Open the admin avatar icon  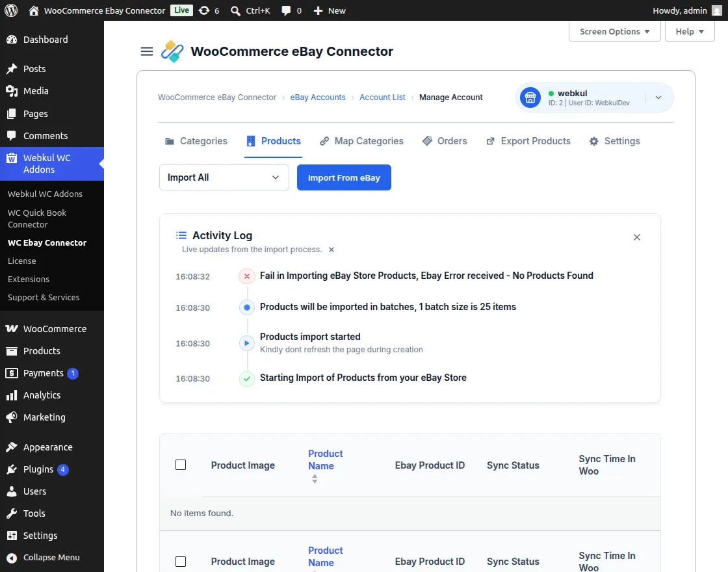(x=717, y=10)
